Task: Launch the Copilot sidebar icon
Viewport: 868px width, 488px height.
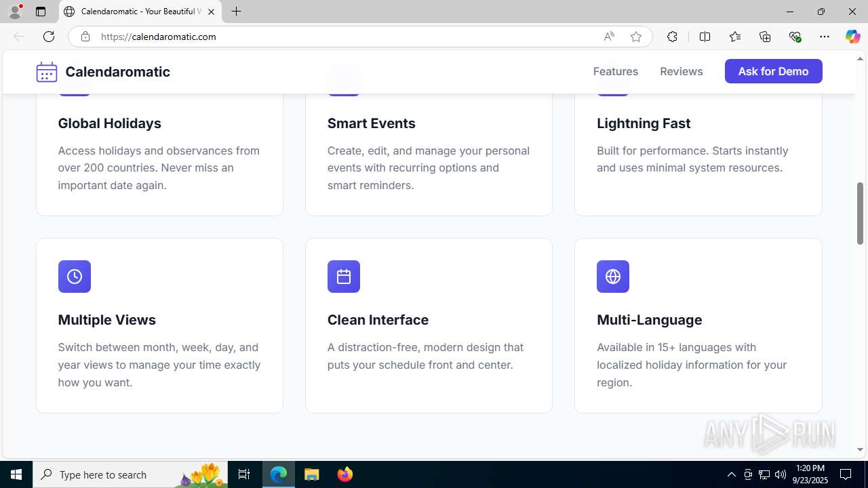Action: 852,37
